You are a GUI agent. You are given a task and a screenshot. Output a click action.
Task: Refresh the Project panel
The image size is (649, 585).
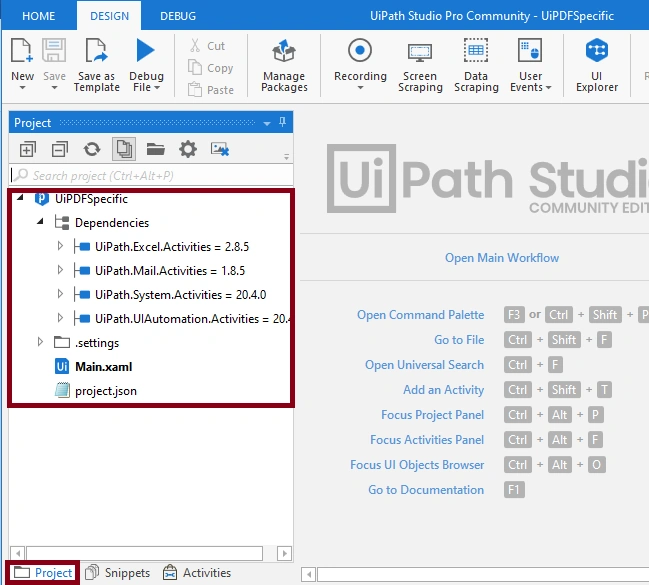pyautogui.click(x=92, y=149)
